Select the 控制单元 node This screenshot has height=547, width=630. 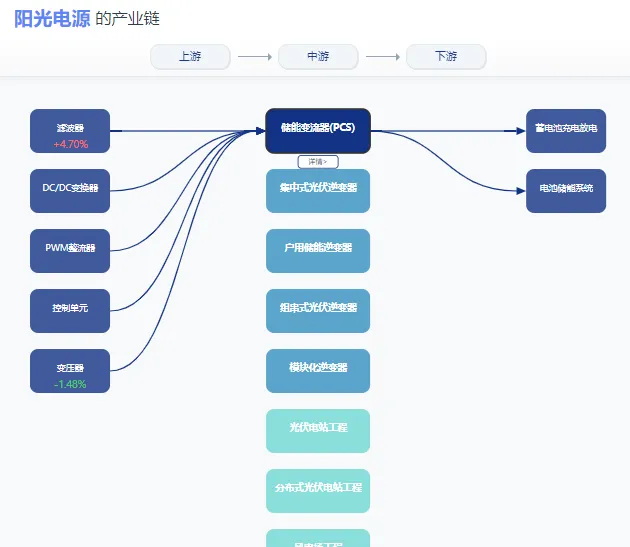point(70,311)
